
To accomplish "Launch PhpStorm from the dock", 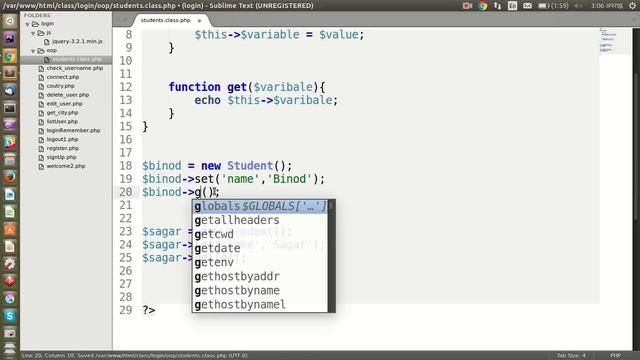I will (9, 38).
